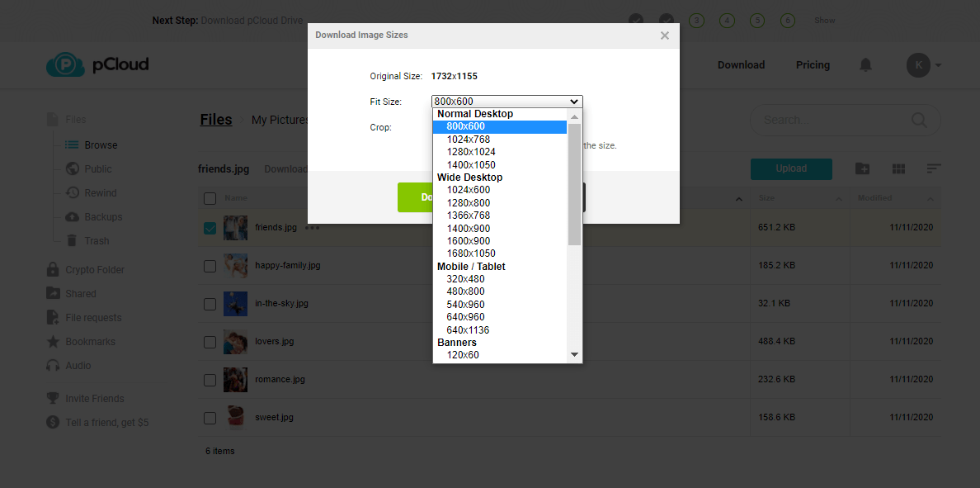980x488 pixels.
Task: Open Rewind in the sidebar
Action: [x=92, y=192]
